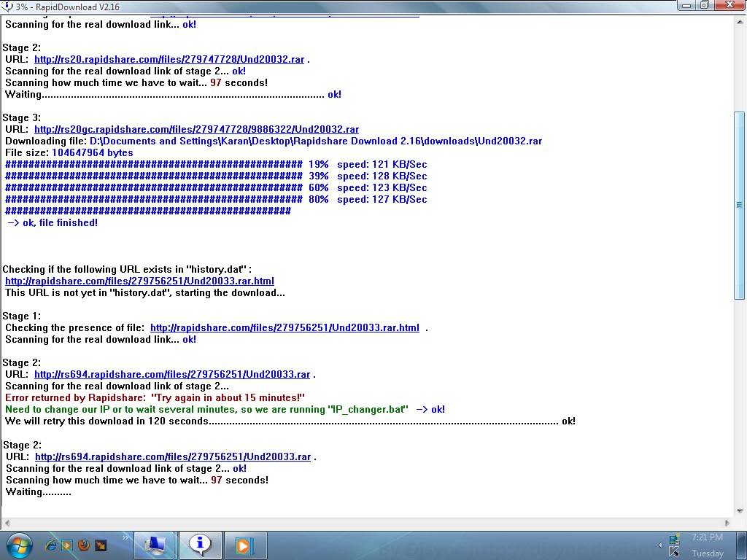Click the 'Error returned by Rapidshare' message
This screenshot has width=747, height=560.
[x=155, y=398]
